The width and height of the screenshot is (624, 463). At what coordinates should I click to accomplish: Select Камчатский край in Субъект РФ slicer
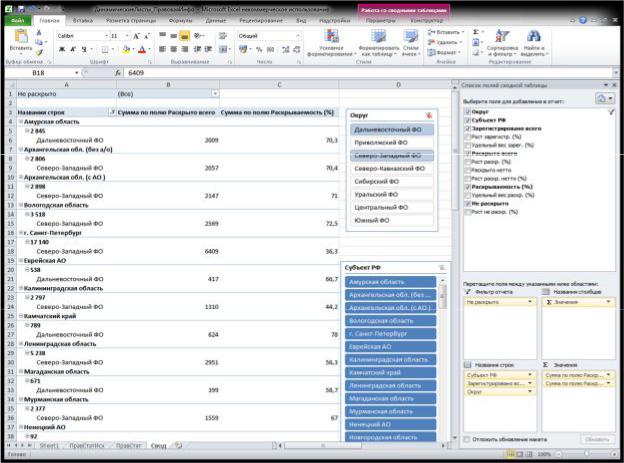point(390,373)
